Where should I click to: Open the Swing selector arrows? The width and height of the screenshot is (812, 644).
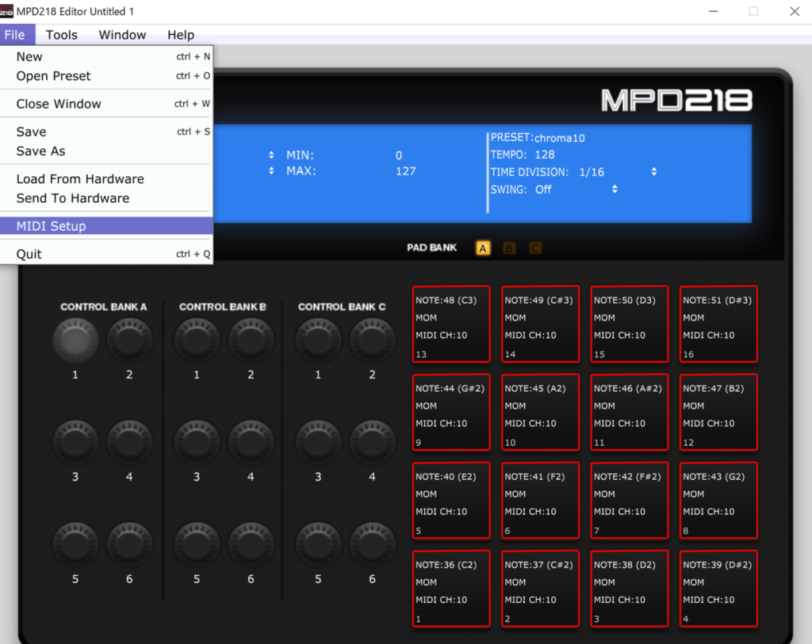pyautogui.click(x=615, y=189)
